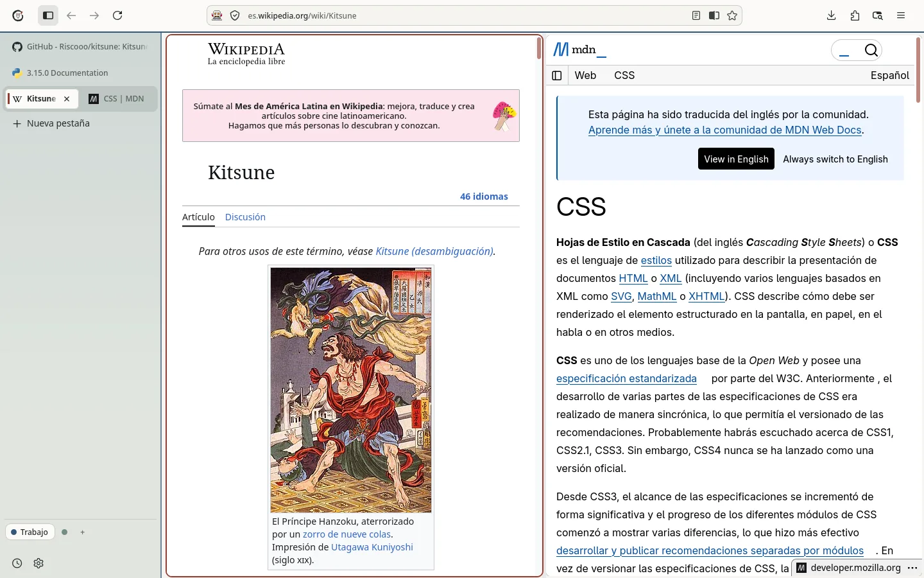This screenshot has width=924, height=578.
Task: Open the MDN search box
Action: [x=857, y=50]
